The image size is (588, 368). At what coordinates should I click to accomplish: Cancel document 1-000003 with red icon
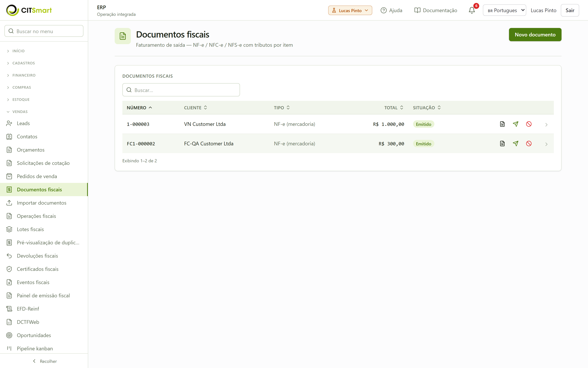pos(529,124)
